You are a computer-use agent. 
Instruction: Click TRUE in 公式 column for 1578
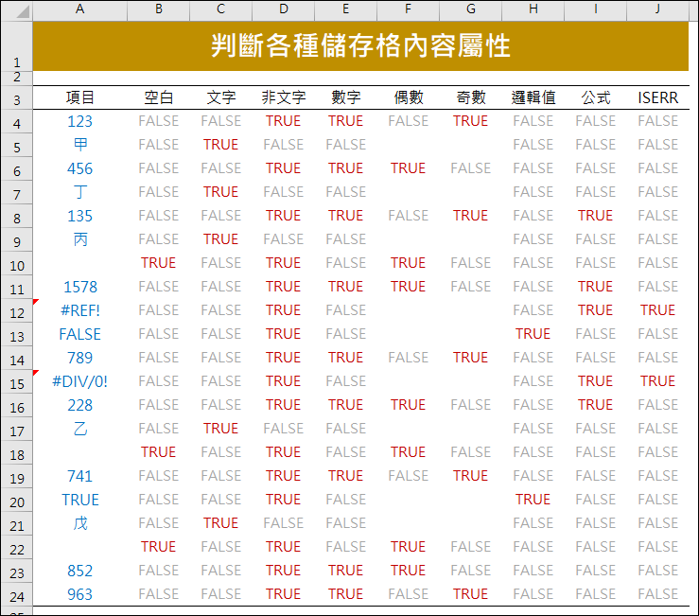(x=595, y=287)
